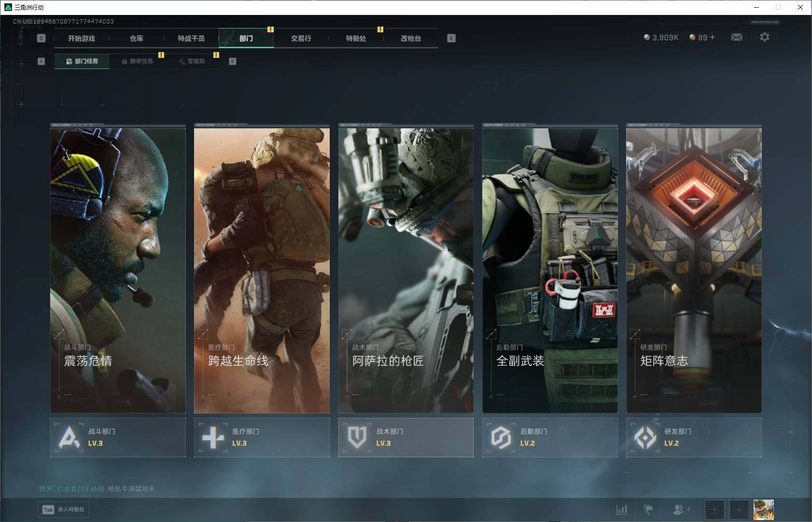Image resolution: width=812 pixels, height=522 pixels.
Task: Open the mail inbox envelope icon
Action: point(736,37)
